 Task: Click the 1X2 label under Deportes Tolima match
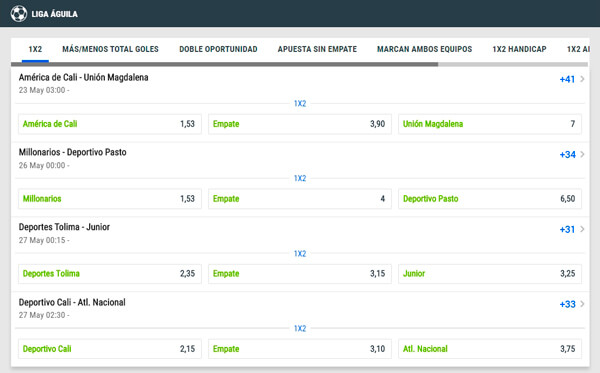click(x=300, y=254)
